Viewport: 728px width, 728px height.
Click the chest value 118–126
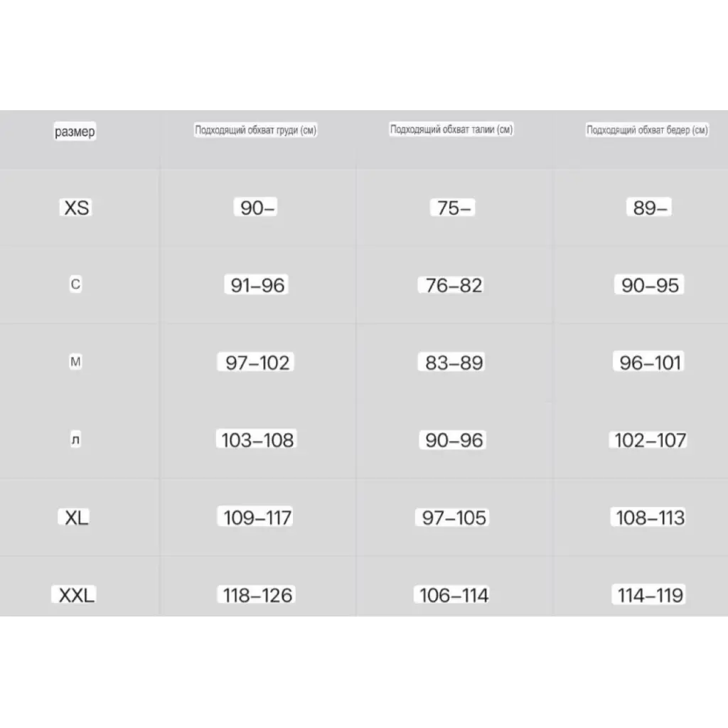click(x=257, y=595)
